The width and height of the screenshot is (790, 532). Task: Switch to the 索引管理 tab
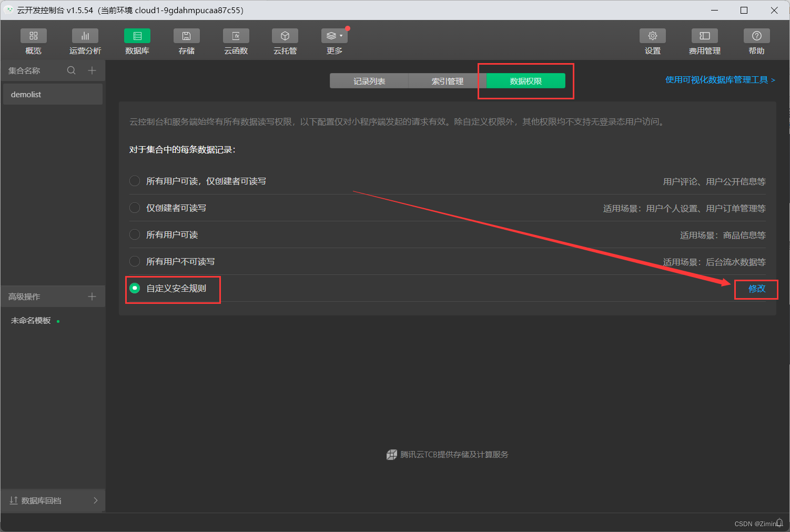[448, 81]
